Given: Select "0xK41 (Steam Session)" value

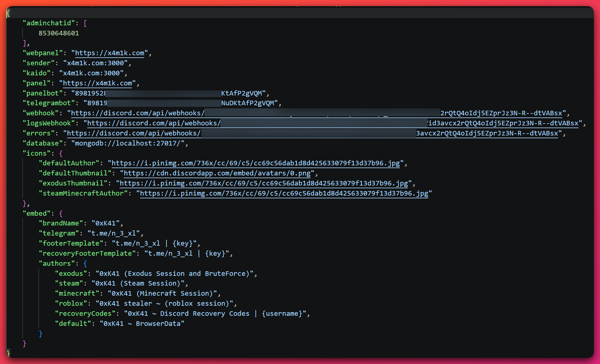Looking at the screenshot, I should point(138,283).
